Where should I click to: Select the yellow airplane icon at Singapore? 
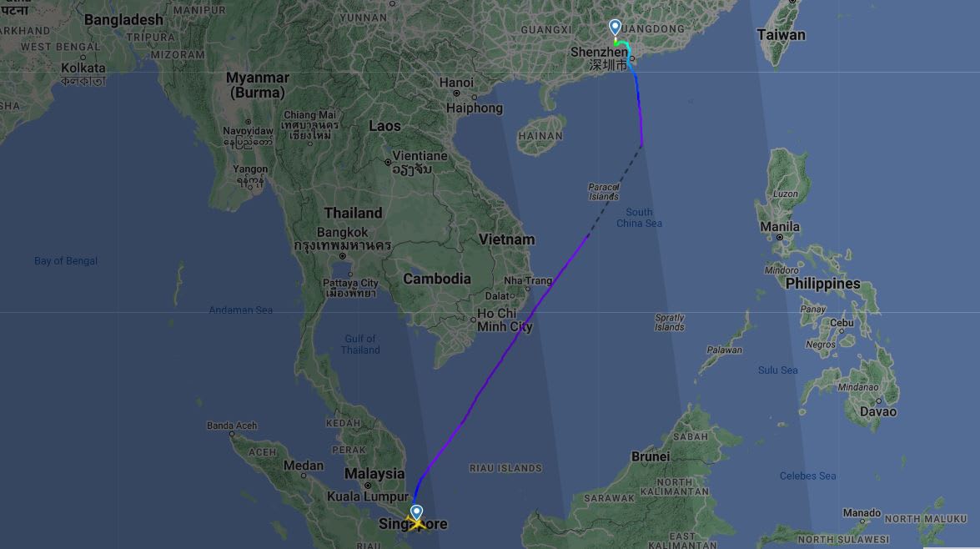pyautogui.click(x=415, y=523)
